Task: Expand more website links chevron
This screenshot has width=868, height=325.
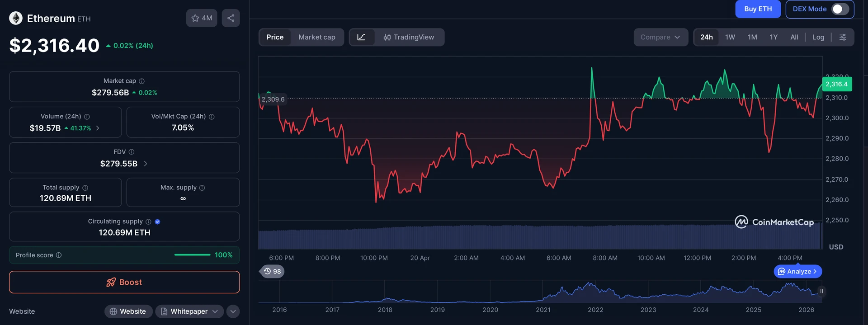Action: point(233,311)
